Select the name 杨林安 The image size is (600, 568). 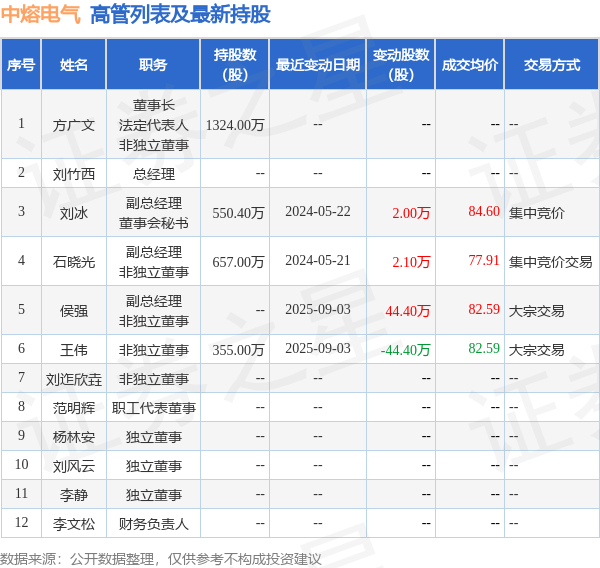tap(73, 437)
